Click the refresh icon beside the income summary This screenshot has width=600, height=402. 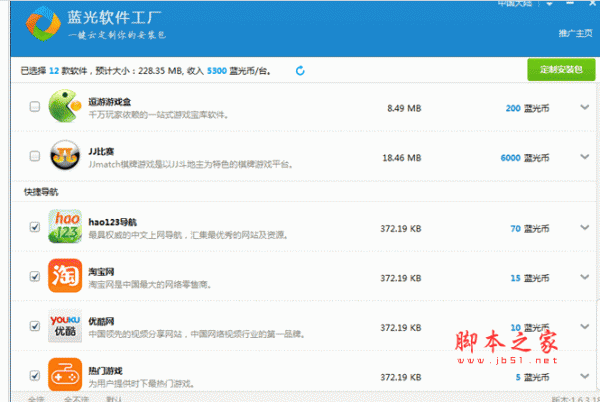click(x=300, y=70)
